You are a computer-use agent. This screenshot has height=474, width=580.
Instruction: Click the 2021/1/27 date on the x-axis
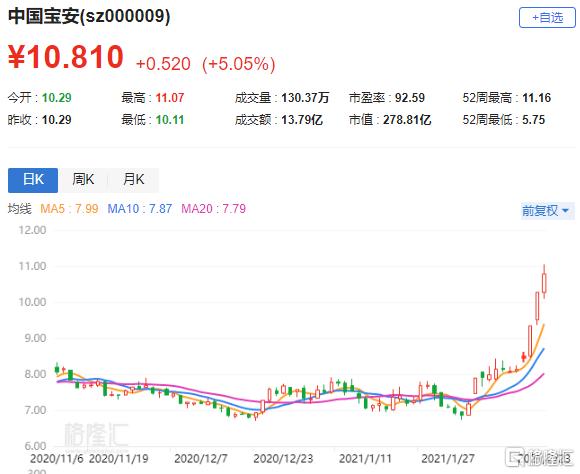pos(448,459)
